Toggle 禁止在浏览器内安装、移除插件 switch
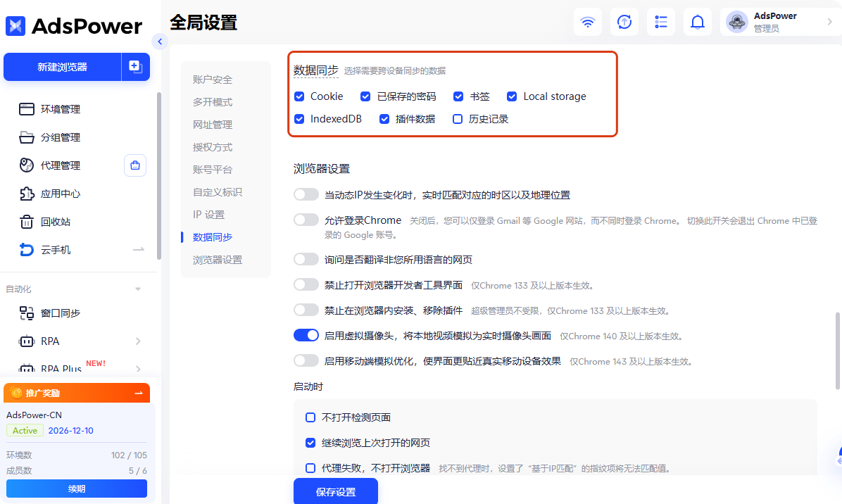The image size is (842, 504). pyautogui.click(x=306, y=310)
